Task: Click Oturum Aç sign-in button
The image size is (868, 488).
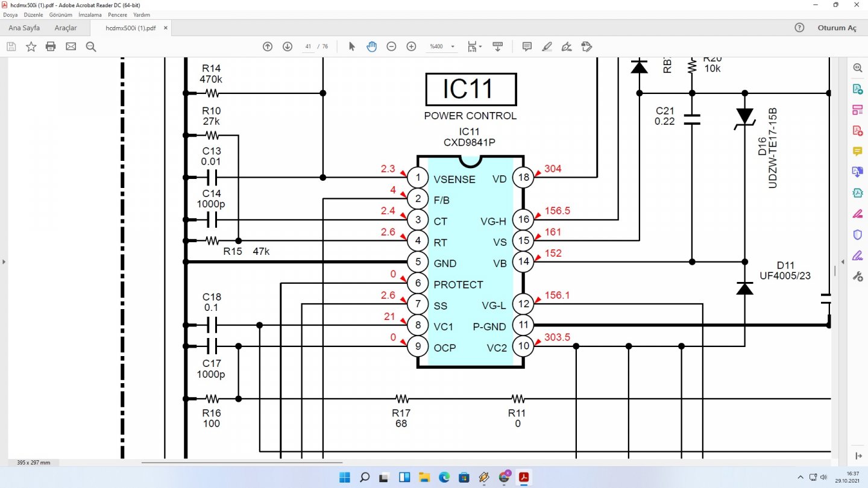Action: click(x=837, y=28)
